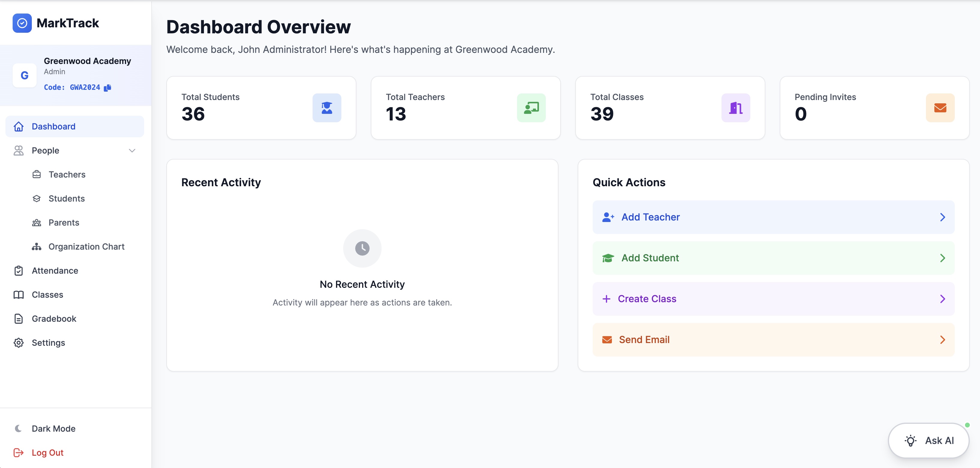Select the Teachers sidebar icon
Screen dimensions: 980x468
point(37,174)
